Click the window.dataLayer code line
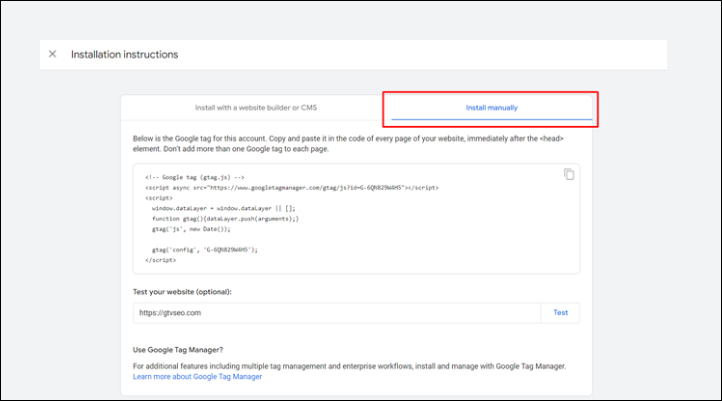 pyautogui.click(x=224, y=209)
